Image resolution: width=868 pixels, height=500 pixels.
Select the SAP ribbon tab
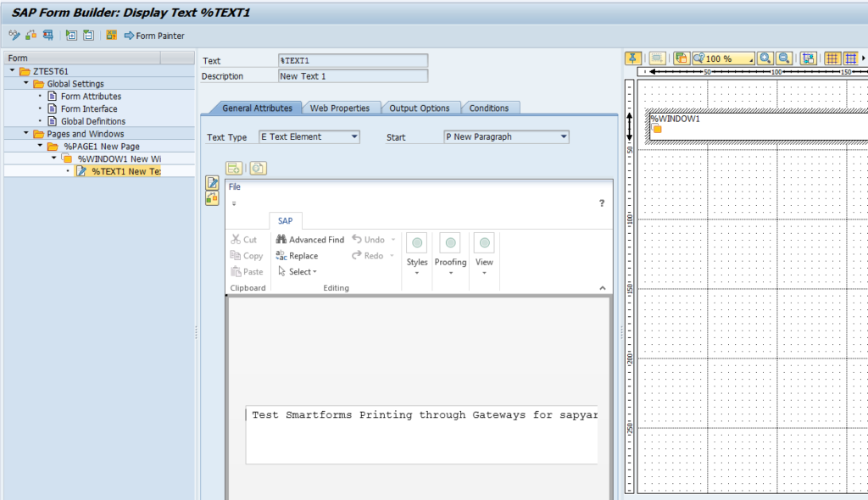[x=285, y=221]
